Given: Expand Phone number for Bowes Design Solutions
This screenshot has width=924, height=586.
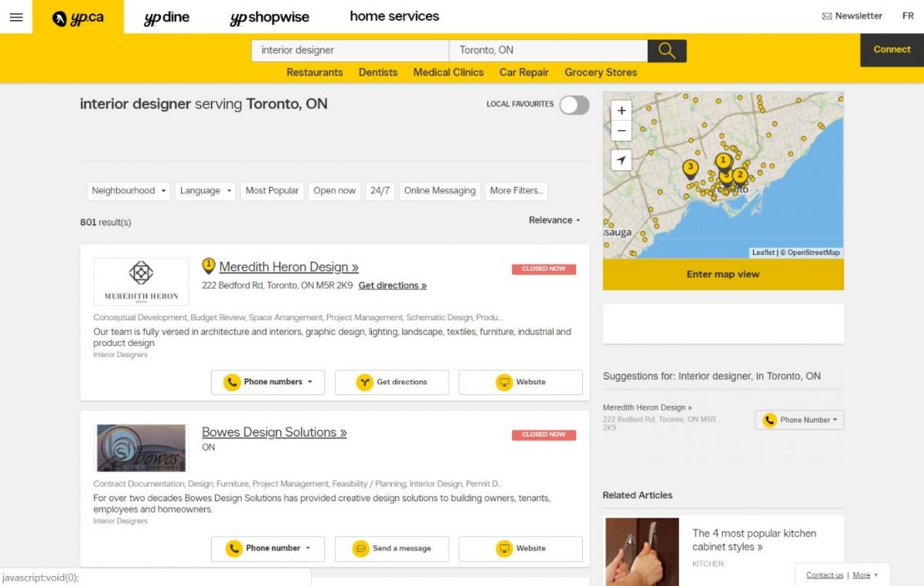Looking at the screenshot, I should coord(268,548).
